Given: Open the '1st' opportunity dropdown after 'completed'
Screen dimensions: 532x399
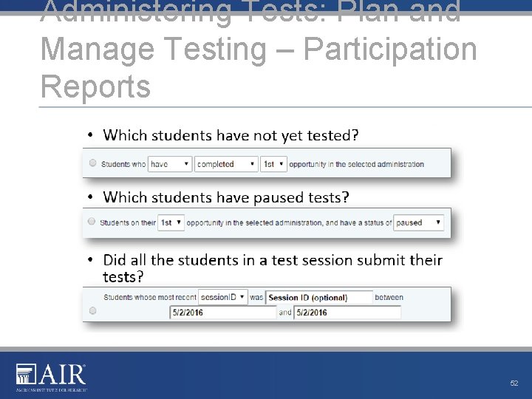Looking at the screenshot, I should coord(273,164).
